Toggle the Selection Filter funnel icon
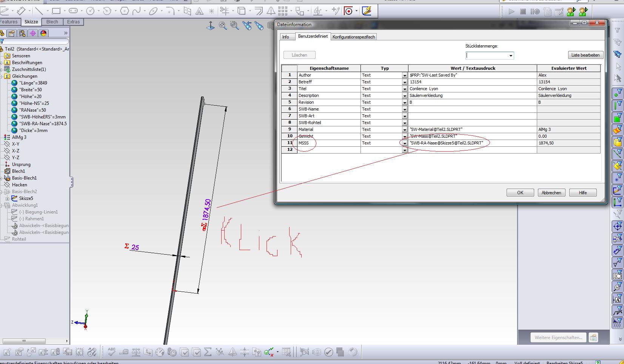 [x=618, y=30]
